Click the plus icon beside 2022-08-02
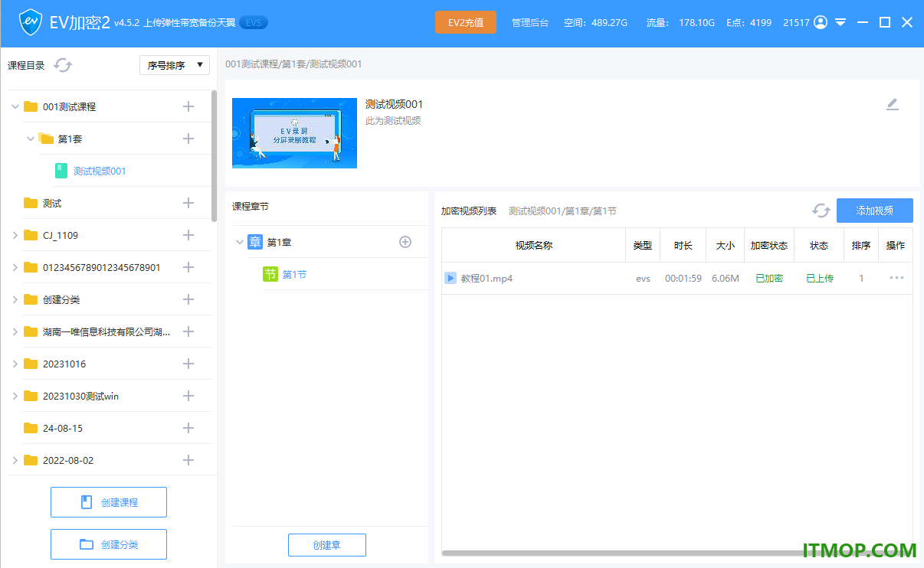This screenshot has width=924, height=568. pyautogui.click(x=188, y=460)
